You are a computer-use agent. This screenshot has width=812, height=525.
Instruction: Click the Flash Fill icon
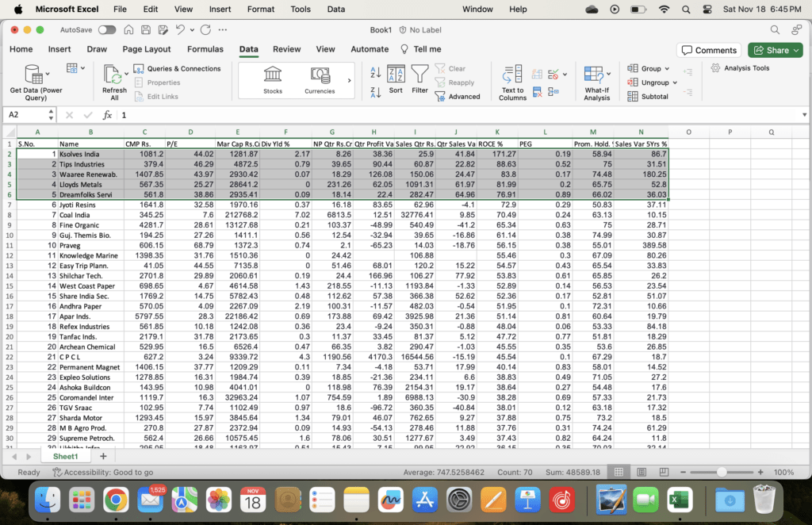537,74
